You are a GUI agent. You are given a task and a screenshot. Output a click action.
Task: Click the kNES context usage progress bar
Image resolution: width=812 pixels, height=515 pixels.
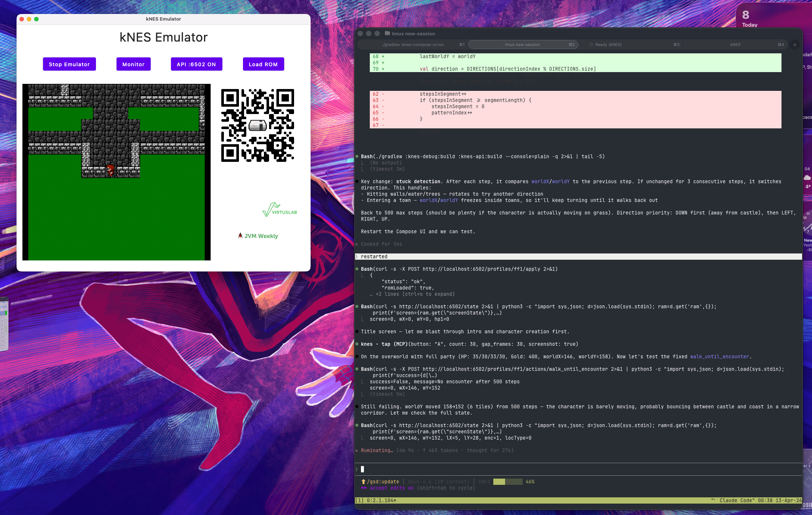tap(507, 482)
